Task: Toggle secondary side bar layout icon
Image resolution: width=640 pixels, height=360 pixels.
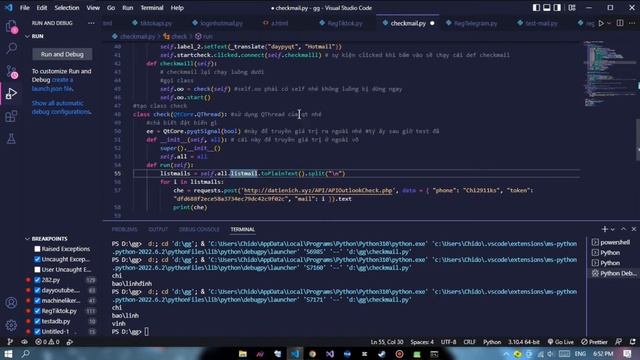Action: tap(557, 8)
